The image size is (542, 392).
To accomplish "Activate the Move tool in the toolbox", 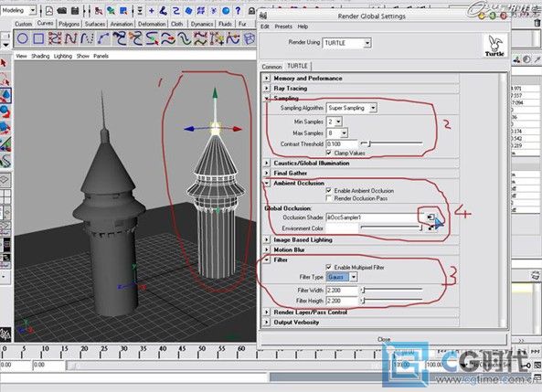I will click(x=5, y=95).
